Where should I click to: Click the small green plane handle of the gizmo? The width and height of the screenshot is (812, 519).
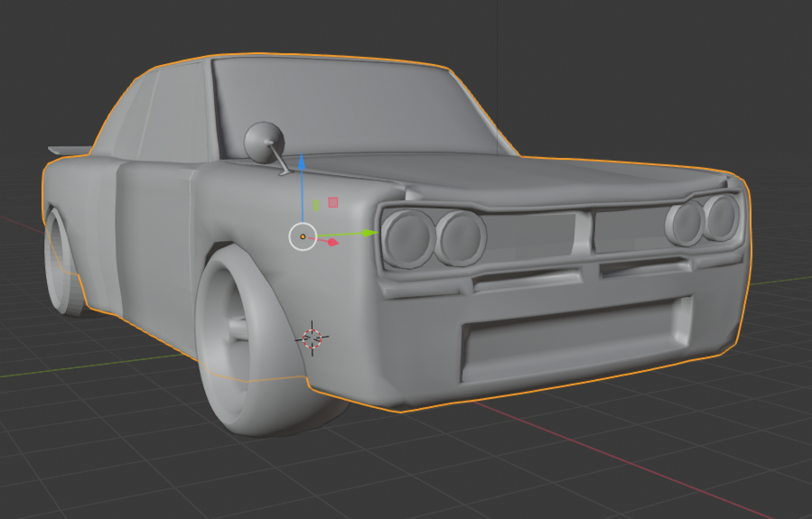point(316,206)
